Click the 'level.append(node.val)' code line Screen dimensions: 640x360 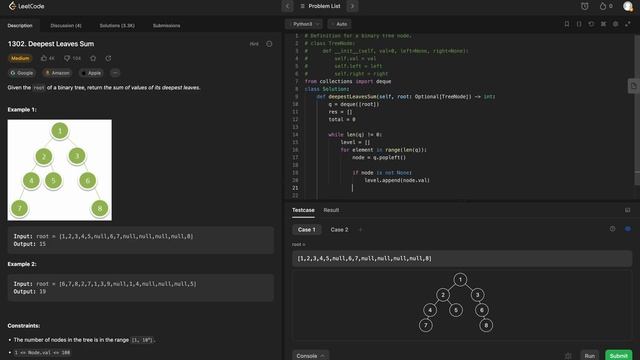coord(397,180)
